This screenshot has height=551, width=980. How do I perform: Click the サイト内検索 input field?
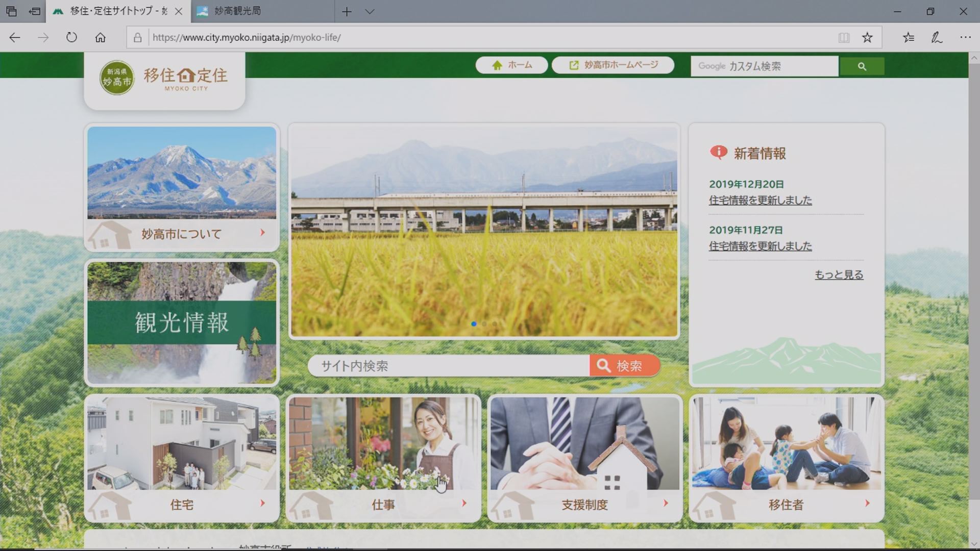[x=449, y=366]
